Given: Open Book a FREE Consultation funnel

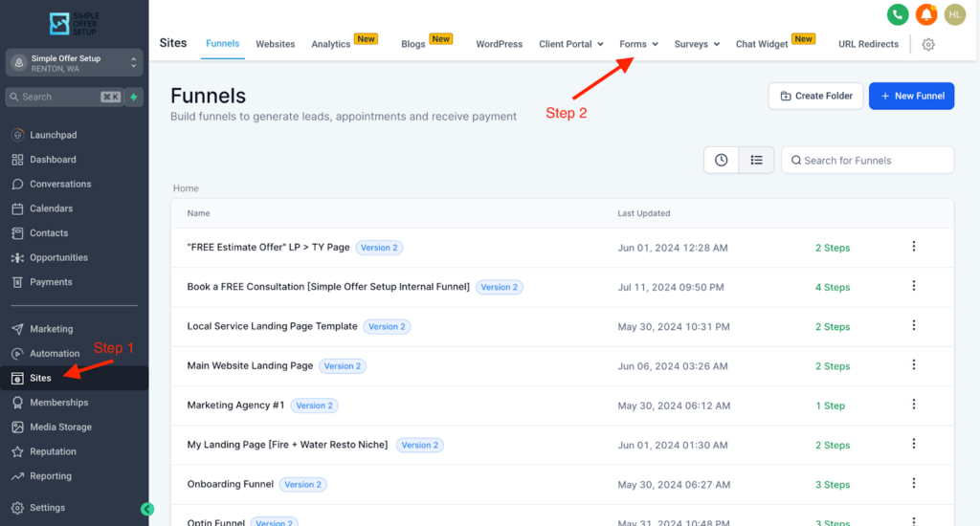Looking at the screenshot, I should 328,287.
